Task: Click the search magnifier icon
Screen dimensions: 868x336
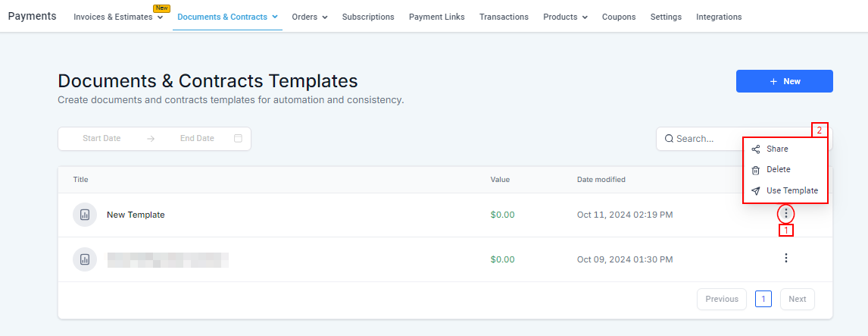Action: tap(669, 139)
